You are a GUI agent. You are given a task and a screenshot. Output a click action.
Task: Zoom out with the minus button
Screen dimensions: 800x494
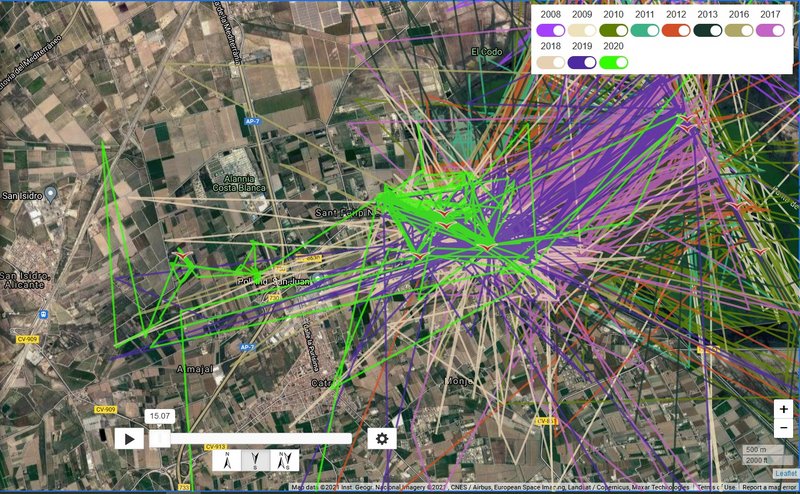783,428
